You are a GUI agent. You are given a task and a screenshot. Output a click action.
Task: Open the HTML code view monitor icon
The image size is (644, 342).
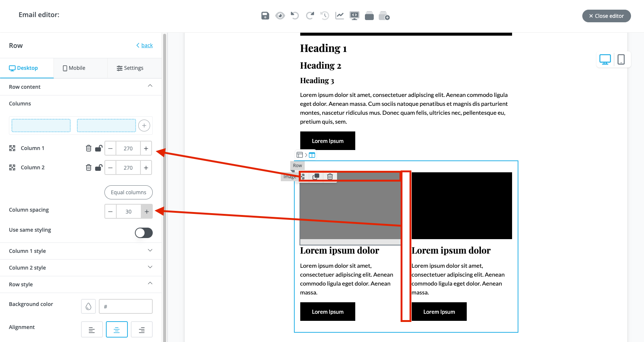355,16
